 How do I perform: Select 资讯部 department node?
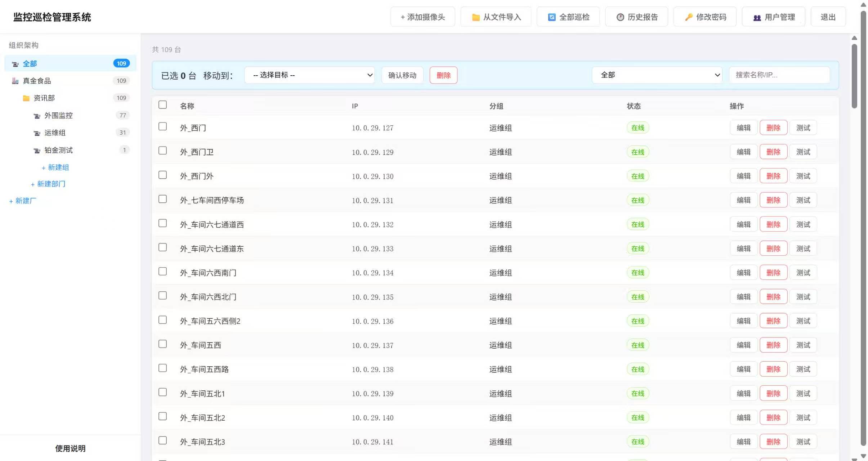pos(70,98)
